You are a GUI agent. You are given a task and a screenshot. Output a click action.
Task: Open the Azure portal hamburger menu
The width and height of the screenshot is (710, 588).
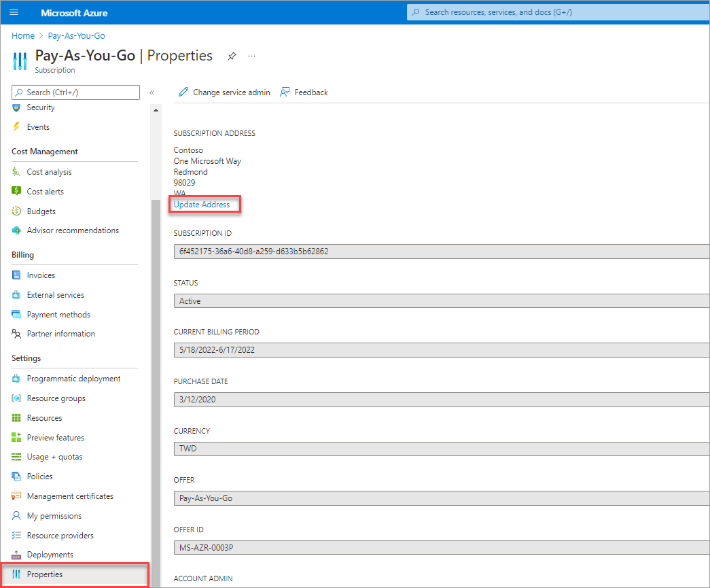[14, 13]
